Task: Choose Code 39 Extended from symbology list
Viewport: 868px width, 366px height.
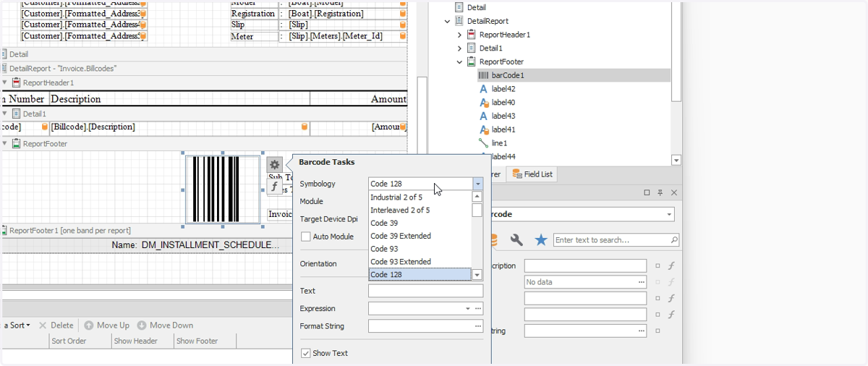Action: click(x=401, y=236)
